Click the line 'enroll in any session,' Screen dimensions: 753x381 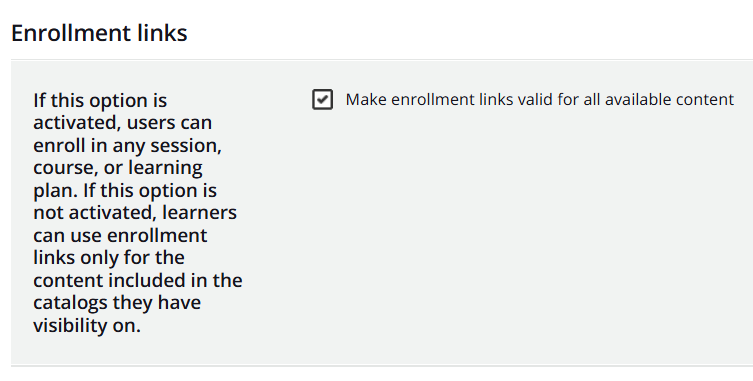127,145
